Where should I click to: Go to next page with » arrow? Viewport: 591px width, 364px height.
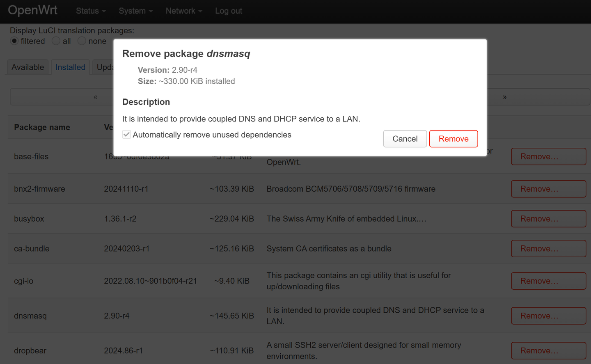[x=504, y=97]
